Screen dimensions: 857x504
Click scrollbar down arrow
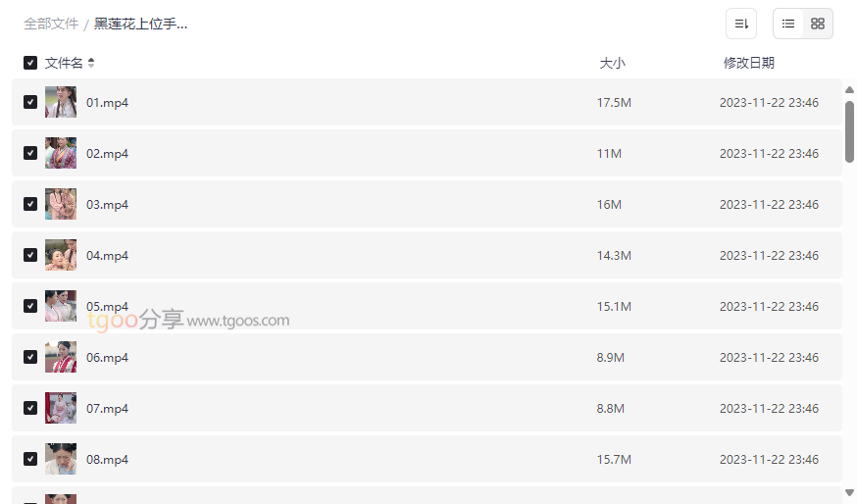point(849,492)
